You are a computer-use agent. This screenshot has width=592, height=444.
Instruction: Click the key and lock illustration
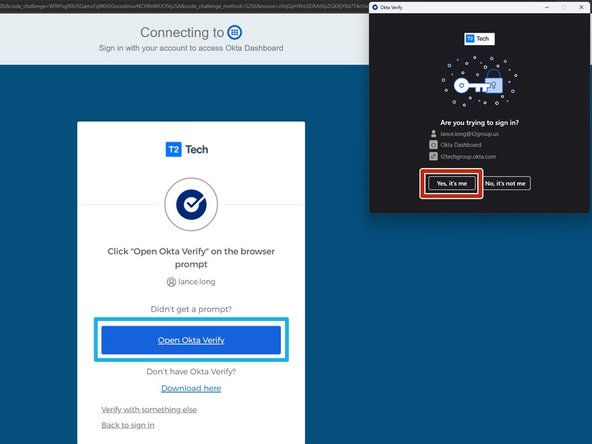[x=479, y=82]
